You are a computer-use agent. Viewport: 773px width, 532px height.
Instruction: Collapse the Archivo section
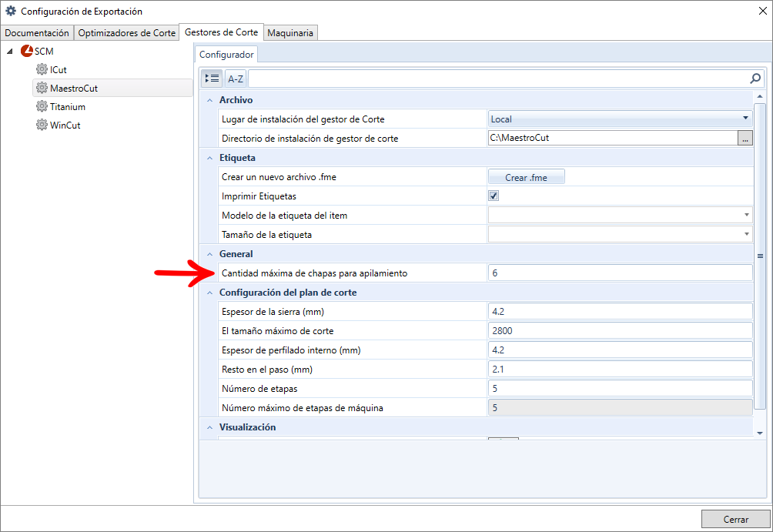(210, 100)
